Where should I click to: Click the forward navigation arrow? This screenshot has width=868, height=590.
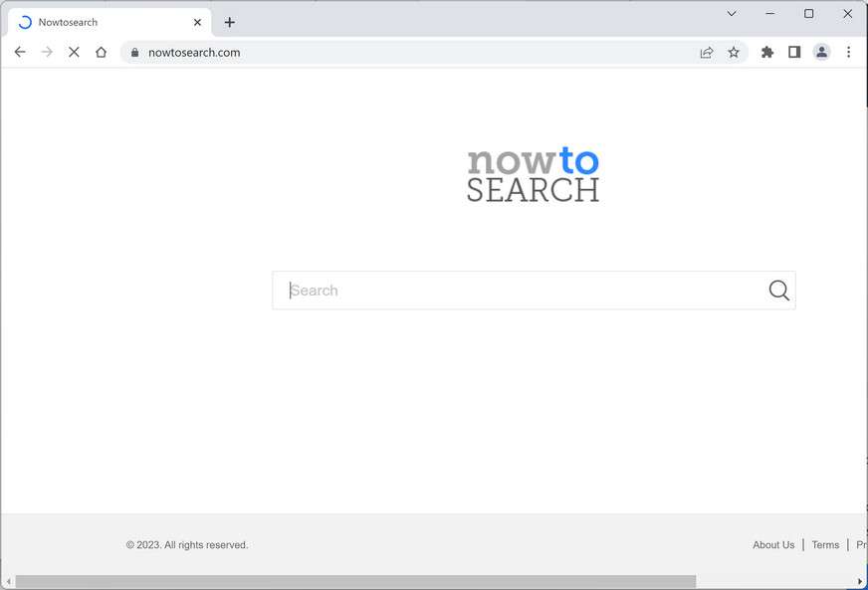point(47,52)
